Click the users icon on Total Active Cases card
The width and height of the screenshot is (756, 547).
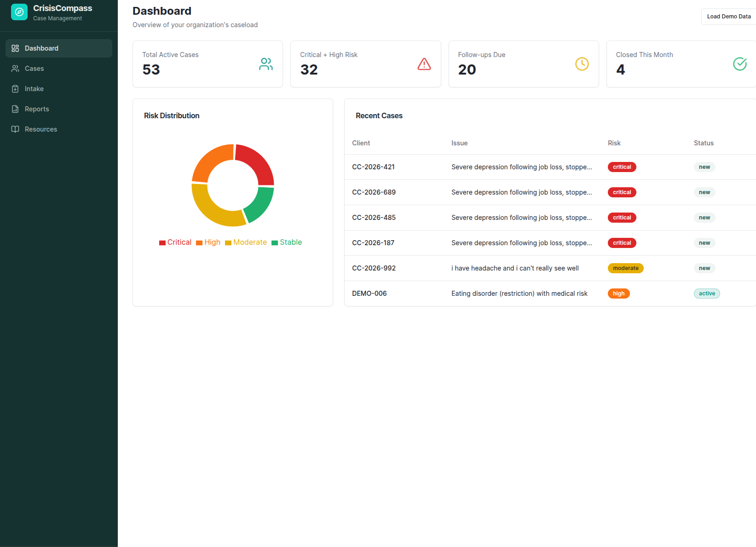(266, 64)
